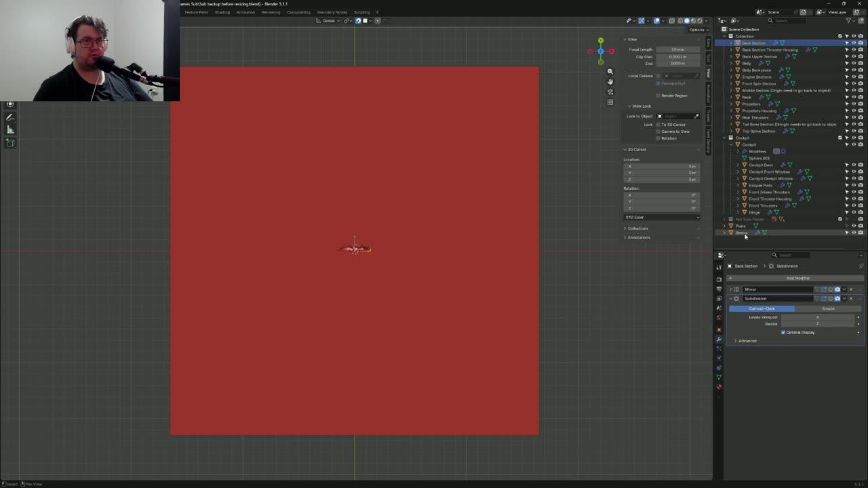868x488 pixels.
Task: Adjust the Levels Viewport value field
Action: [817, 317]
